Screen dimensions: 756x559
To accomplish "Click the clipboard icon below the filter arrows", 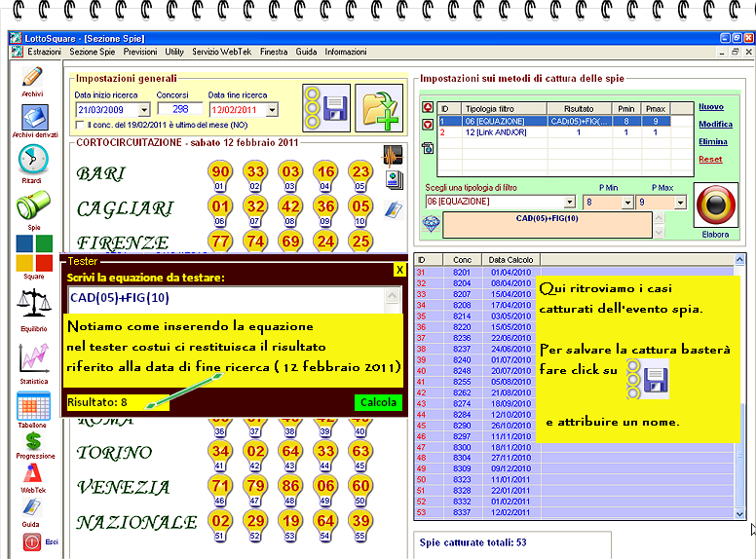I will (428, 148).
